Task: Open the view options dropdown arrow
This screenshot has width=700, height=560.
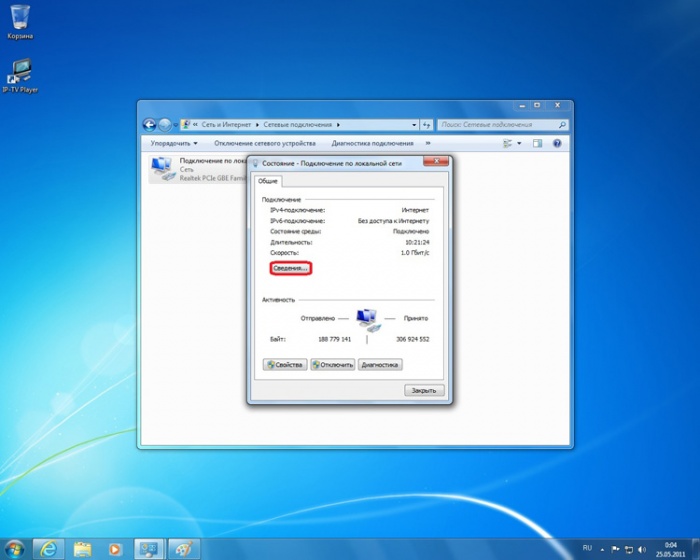Action: tap(520, 143)
